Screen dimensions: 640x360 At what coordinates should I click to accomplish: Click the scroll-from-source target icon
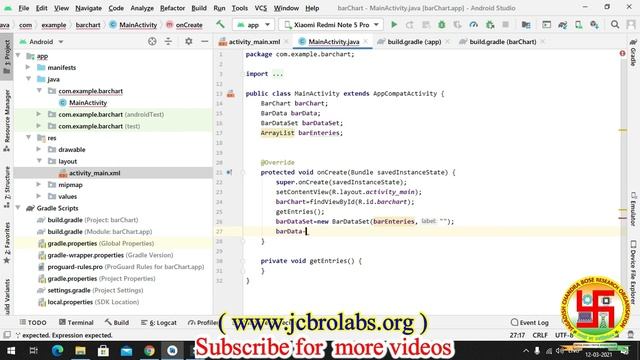[x=152, y=41]
